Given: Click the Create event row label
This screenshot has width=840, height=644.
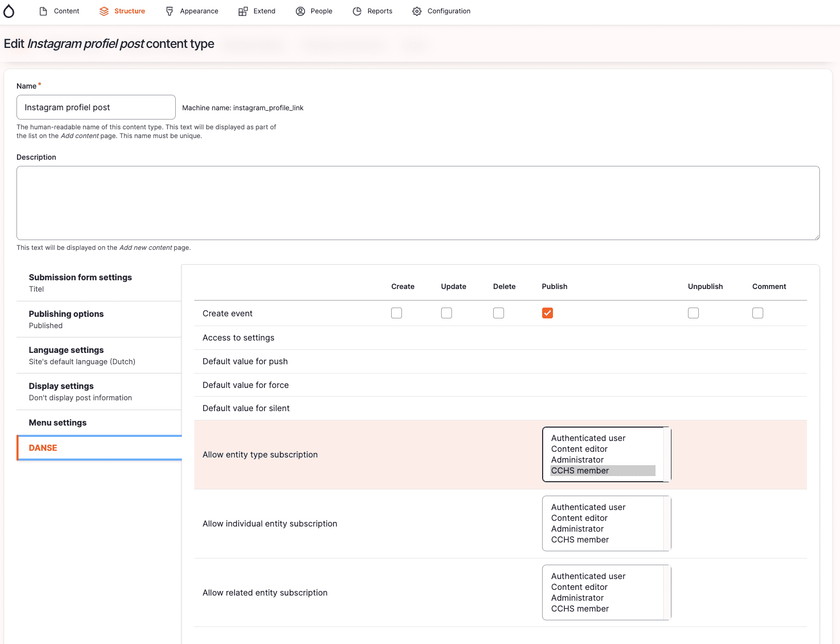Looking at the screenshot, I should point(228,313).
